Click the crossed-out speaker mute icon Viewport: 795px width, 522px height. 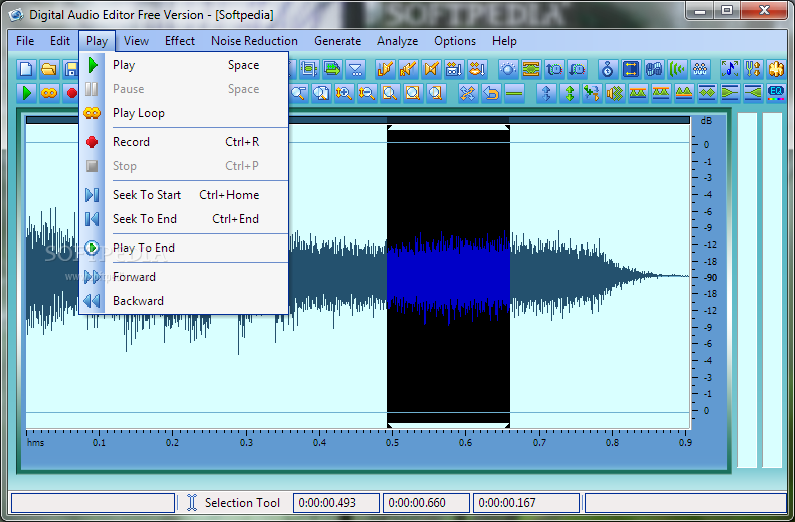431,69
